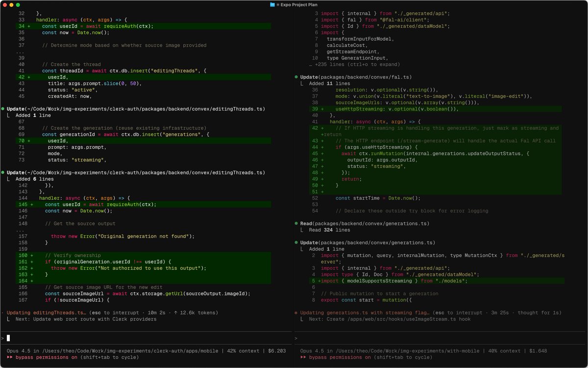Click the Added 6 lines summary
The height and width of the screenshot is (368, 588).
pyautogui.click(x=34, y=179)
